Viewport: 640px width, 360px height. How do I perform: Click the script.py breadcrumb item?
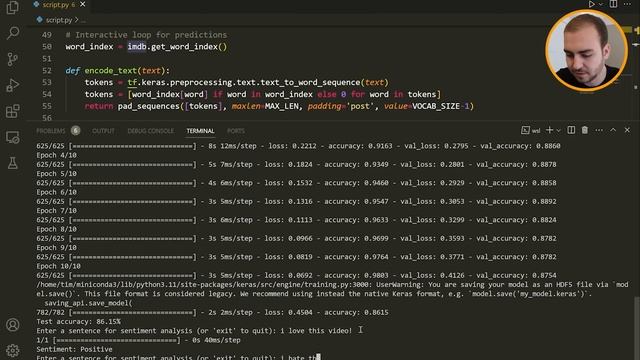click(59, 20)
